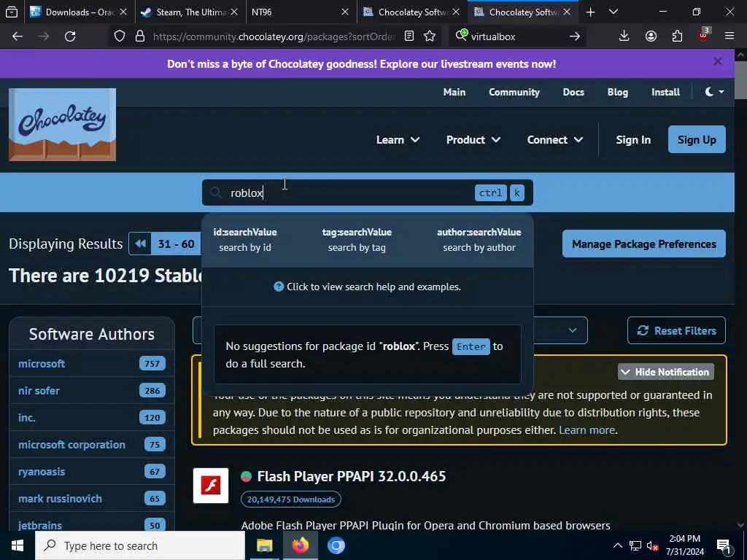Open the shield tracking protection icon
This screenshot has width=747, height=560.
120,36
